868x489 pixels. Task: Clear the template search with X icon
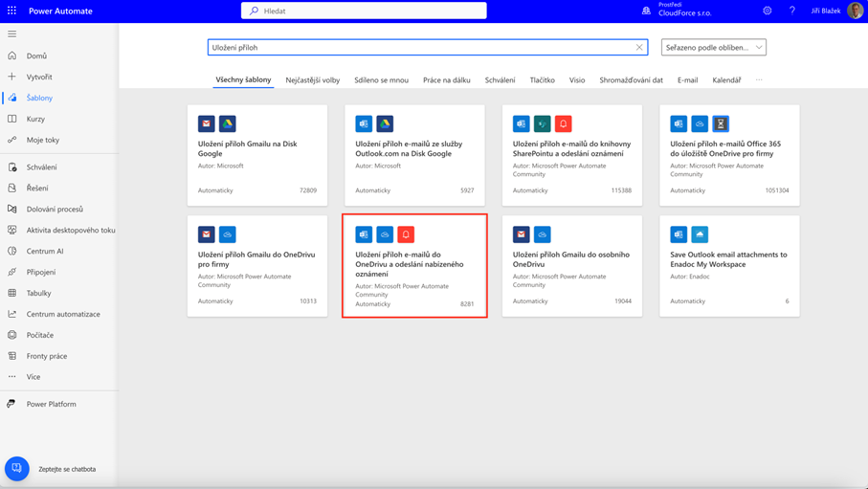point(639,47)
